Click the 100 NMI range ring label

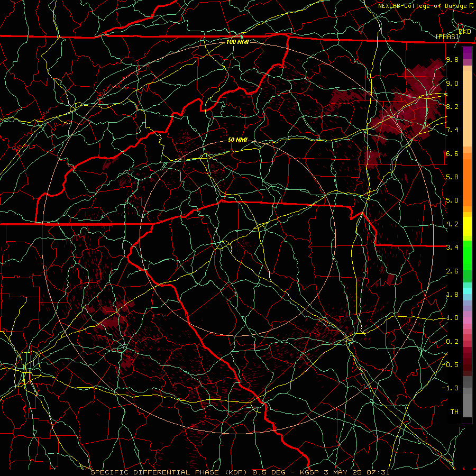(x=237, y=42)
